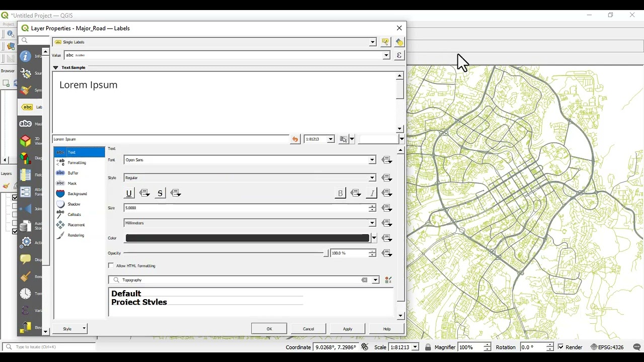Open the Style menu button at bottom
644x362 pixels.
click(x=70, y=329)
